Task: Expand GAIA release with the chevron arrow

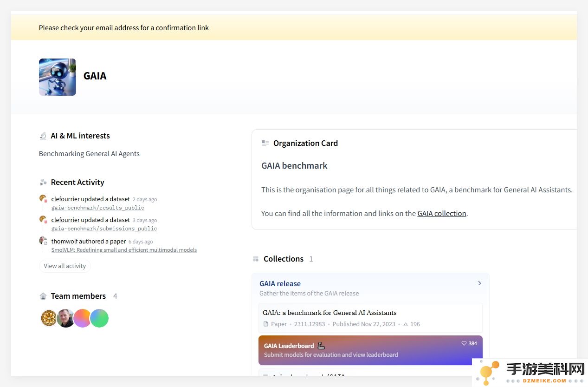Action: [479, 283]
